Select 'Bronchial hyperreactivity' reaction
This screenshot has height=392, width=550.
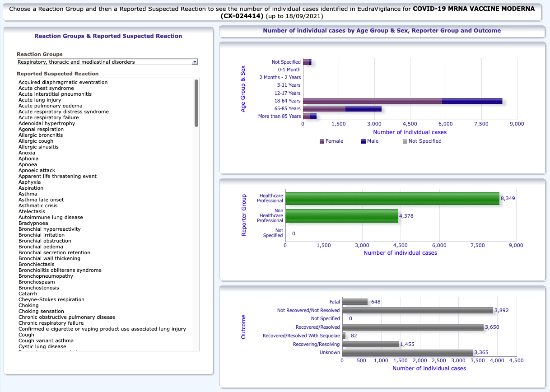[50, 229]
